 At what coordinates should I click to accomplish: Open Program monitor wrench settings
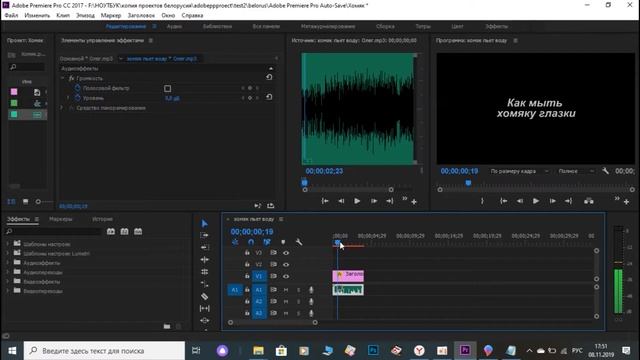click(x=605, y=171)
